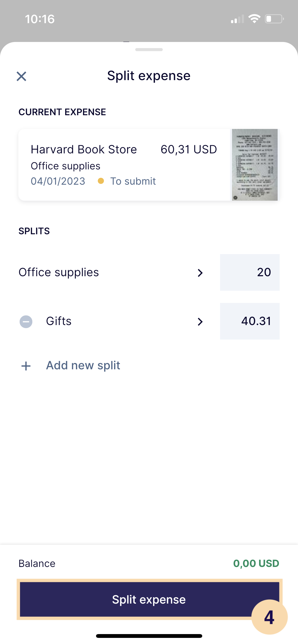298x644 pixels.
Task: Open the Harvard Book Store expense card
Action: point(124,165)
